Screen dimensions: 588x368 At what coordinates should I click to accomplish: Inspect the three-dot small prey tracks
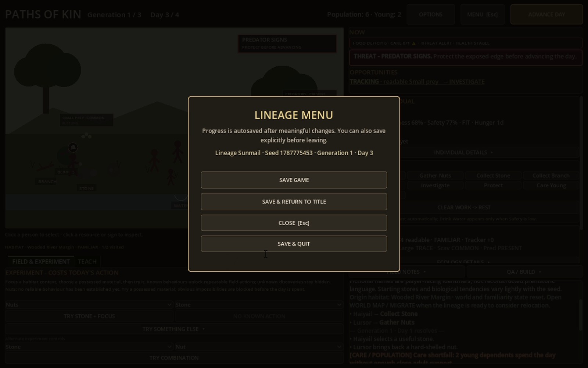pos(86,136)
